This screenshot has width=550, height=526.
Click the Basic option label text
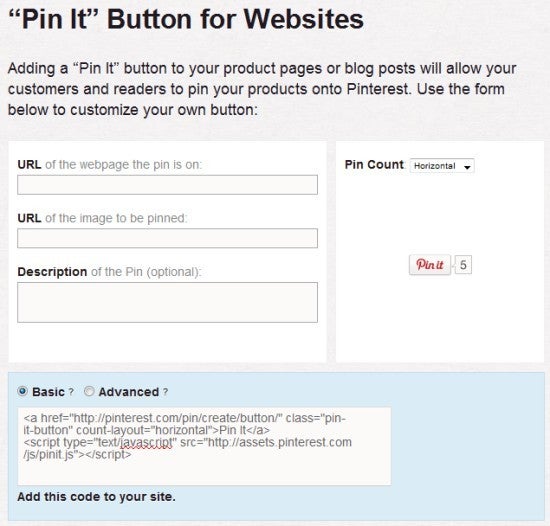[x=48, y=392]
